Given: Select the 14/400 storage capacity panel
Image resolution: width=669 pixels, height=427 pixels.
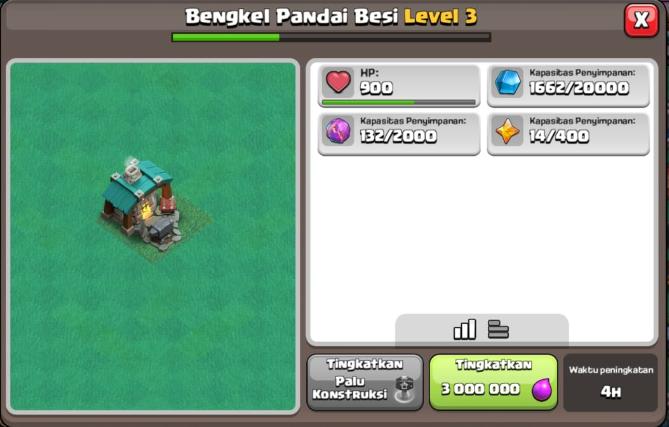Looking at the screenshot, I should 568,134.
